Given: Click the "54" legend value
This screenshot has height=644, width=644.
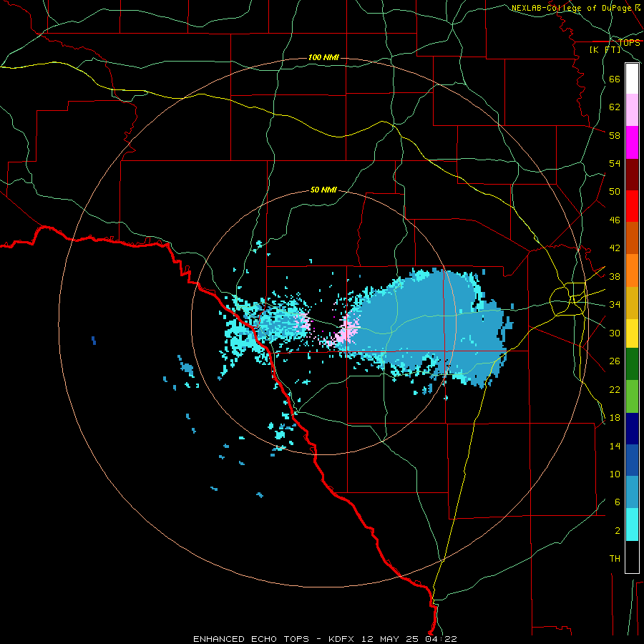Looking at the screenshot, I should tap(615, 163).
